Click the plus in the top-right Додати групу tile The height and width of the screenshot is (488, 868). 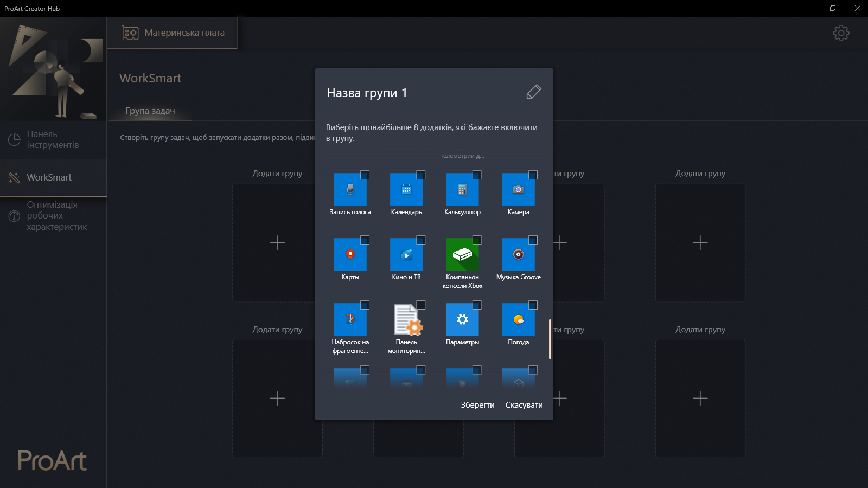tap(700, 242)
